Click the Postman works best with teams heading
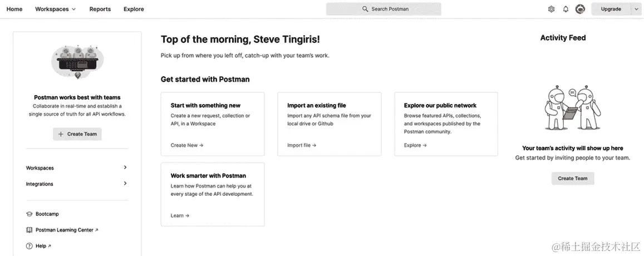Viewport: 644px width, 256px height. coord(77,98)
